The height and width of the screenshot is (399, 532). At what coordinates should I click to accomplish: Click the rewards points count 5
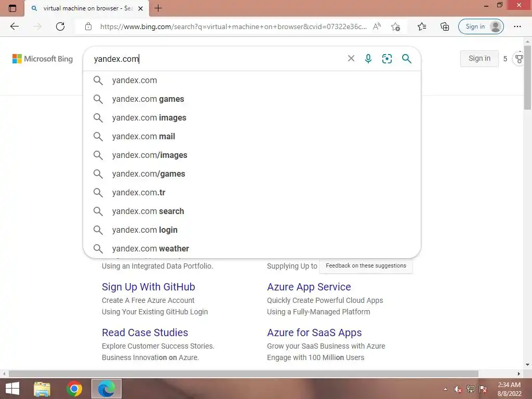tap(505, 59)
